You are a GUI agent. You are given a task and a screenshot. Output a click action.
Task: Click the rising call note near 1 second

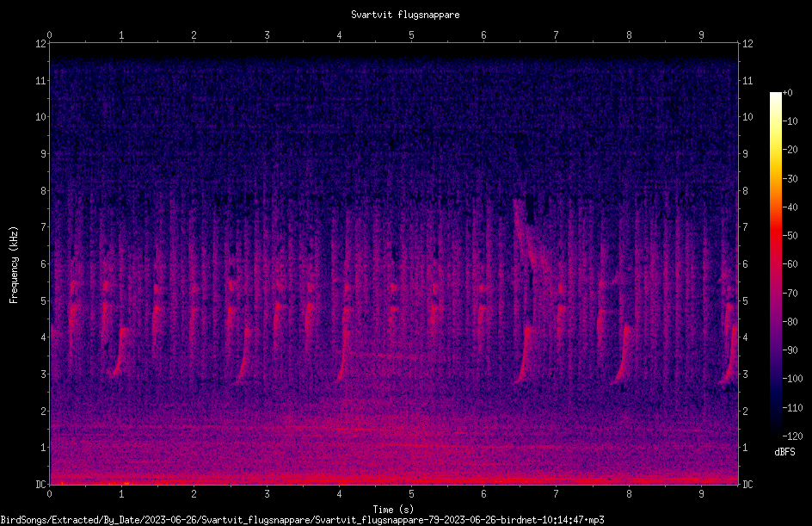tap(120, 351)
